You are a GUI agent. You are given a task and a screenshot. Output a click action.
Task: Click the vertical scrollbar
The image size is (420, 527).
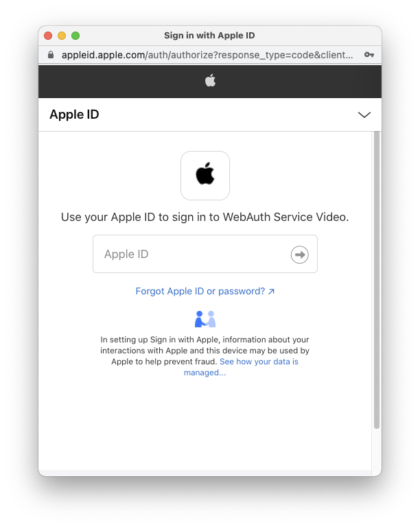[377, 280]
